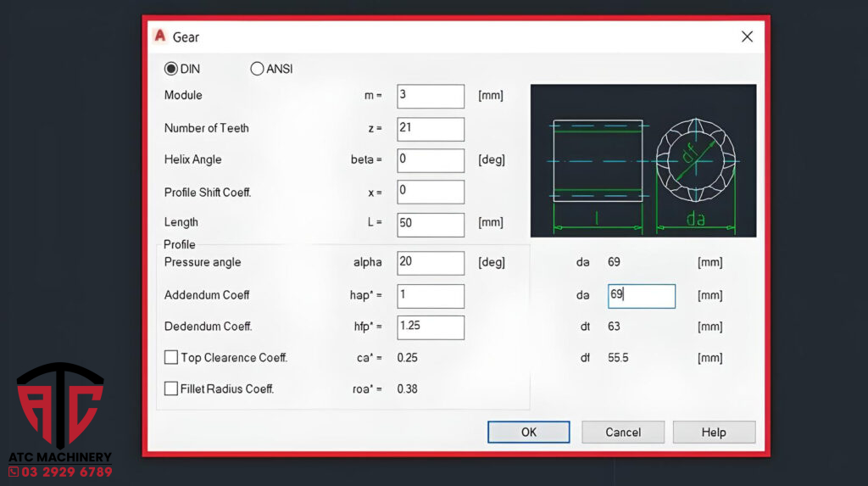The height and width of the screenshot is (486, 868).
Task: Click the gear preview diagram image
Action: [643, 160]
